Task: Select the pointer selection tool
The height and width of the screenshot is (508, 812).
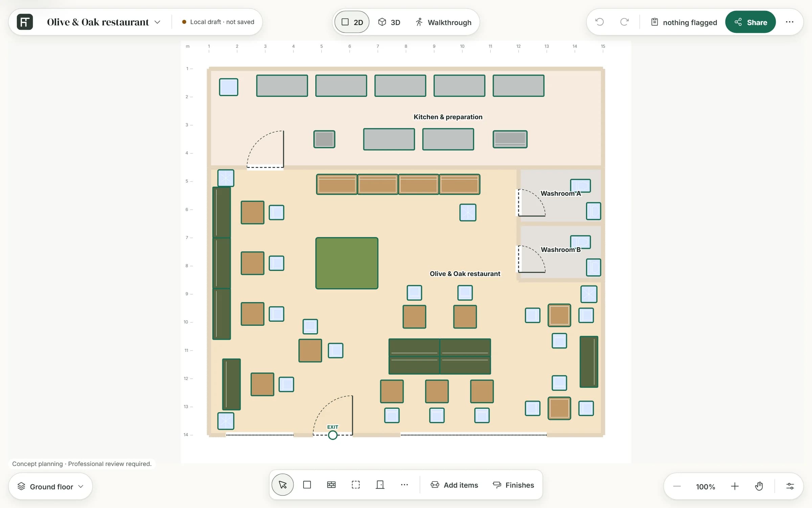Action: click(x=283, y=485)
